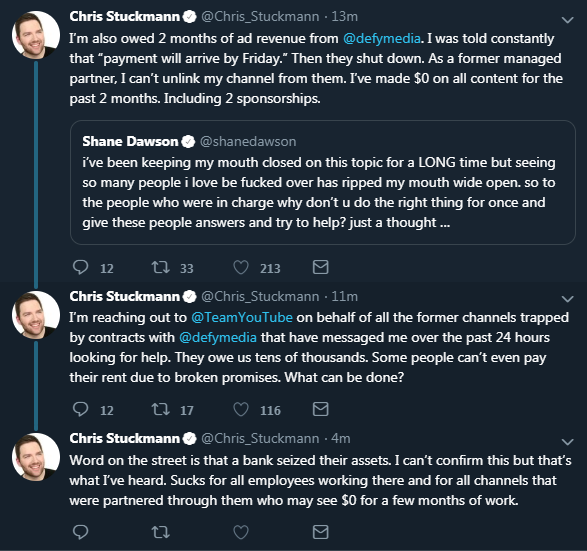Retweet the tweet with 17 retweets
The width and height of the screenshot is (587, 551).
(x=160, y=410)
